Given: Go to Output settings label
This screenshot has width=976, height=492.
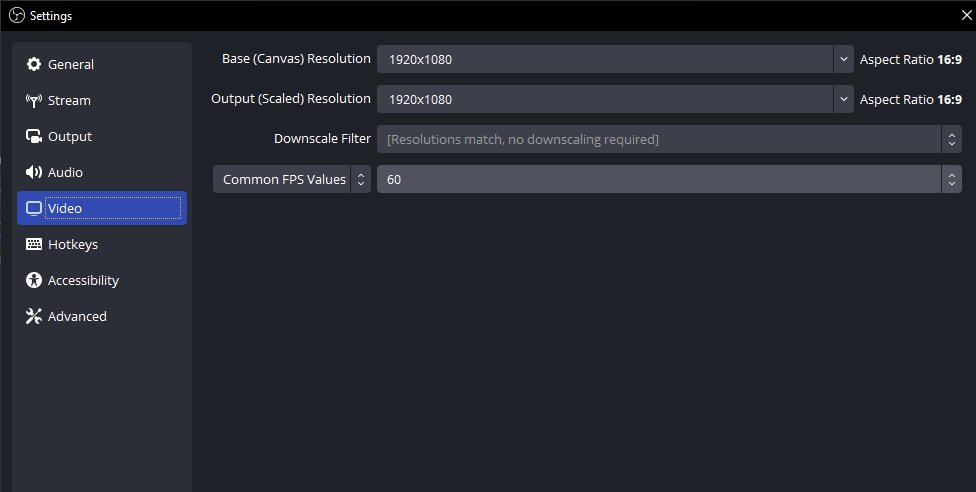Looking at the screenshot, I should [70, 136].
